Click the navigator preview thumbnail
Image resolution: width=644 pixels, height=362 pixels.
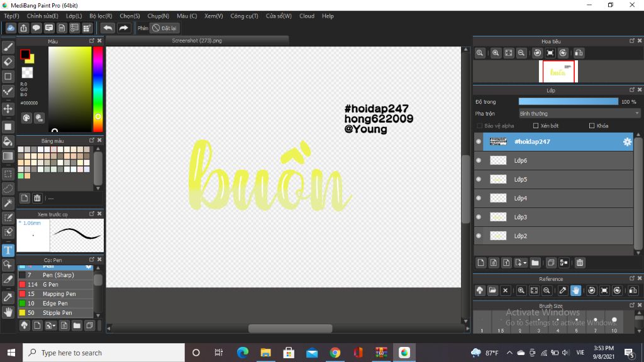[x=558, y=72]
